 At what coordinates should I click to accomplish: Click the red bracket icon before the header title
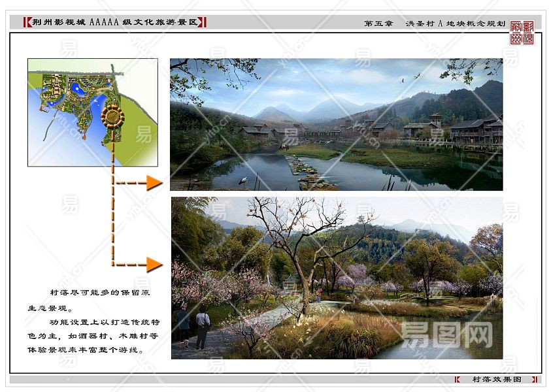pyautogui.click(x=27, y=22)
